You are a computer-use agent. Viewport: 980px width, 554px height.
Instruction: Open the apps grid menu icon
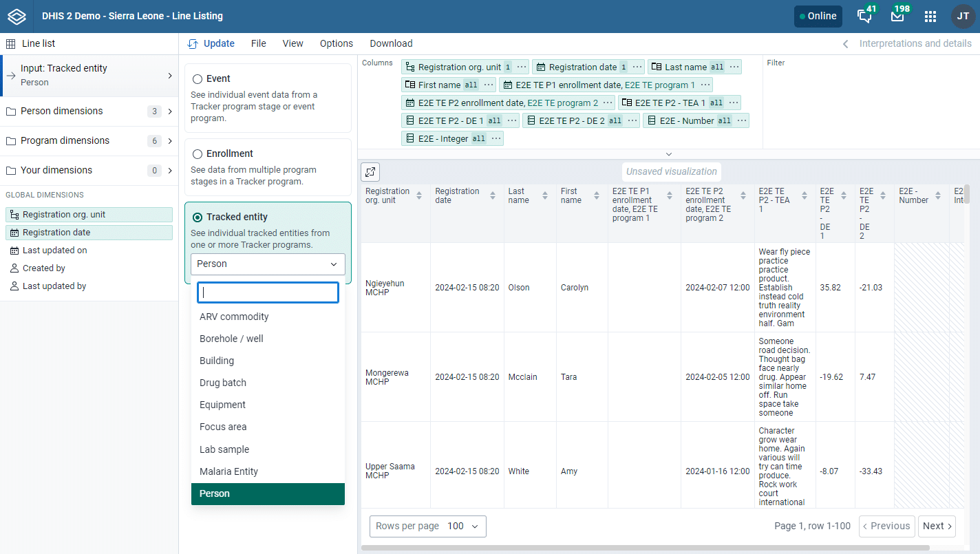click(x=930, y=17)
